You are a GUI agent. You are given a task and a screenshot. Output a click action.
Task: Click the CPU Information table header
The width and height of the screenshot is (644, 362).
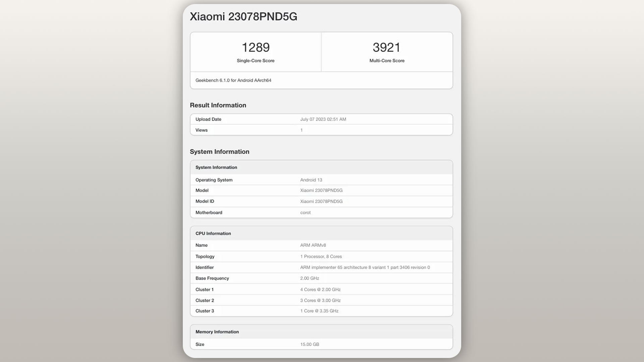[x=213, y=234]
